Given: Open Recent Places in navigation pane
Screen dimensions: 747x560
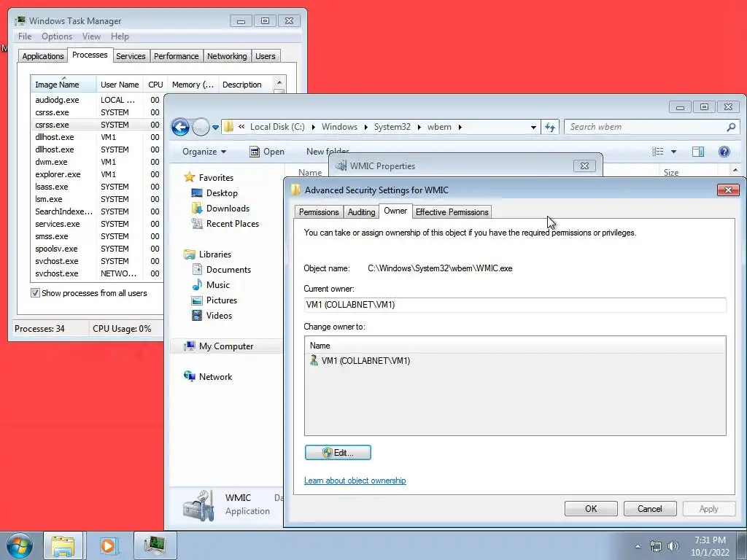Looking at the screenshot, I should pos(233,223).
